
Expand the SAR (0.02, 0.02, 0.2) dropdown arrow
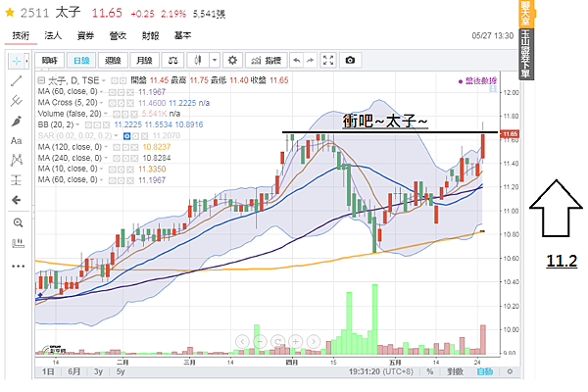point(117,136)
